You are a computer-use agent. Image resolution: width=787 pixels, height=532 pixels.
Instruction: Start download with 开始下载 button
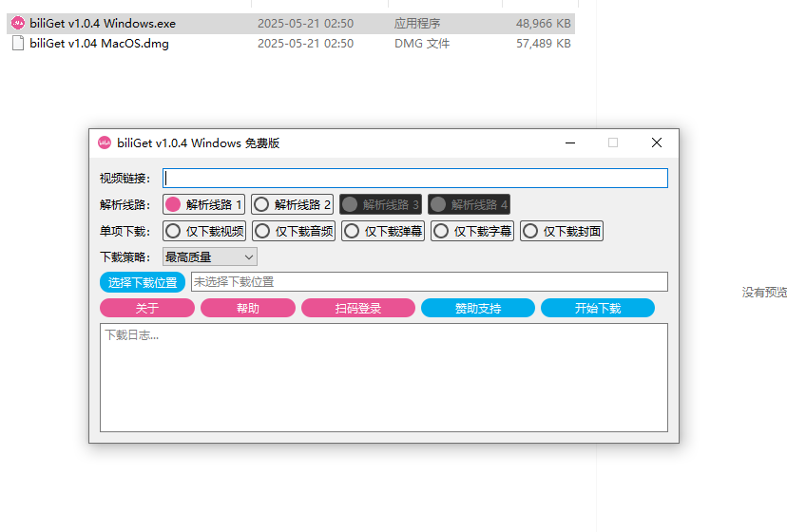click(598, 308)
